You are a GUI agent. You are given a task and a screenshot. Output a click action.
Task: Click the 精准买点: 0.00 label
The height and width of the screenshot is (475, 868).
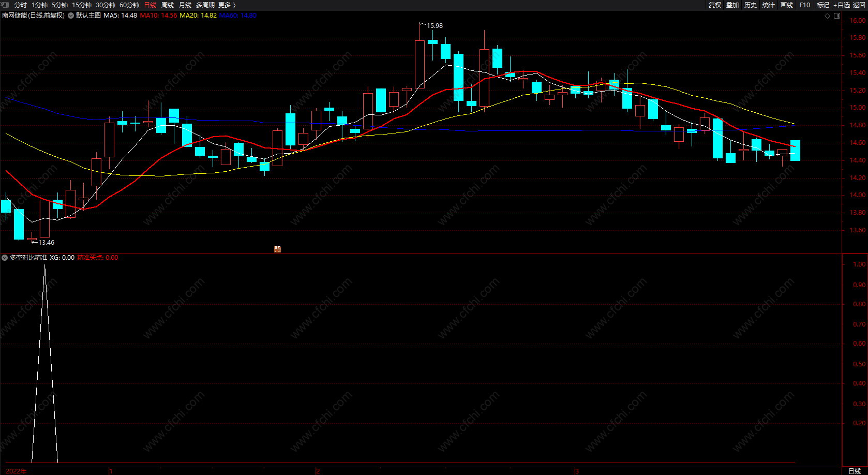click(98, 258)
